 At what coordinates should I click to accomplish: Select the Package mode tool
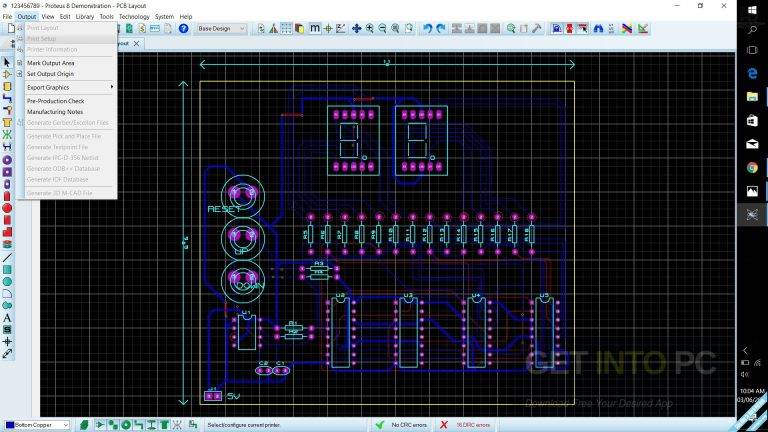[6, 87]
